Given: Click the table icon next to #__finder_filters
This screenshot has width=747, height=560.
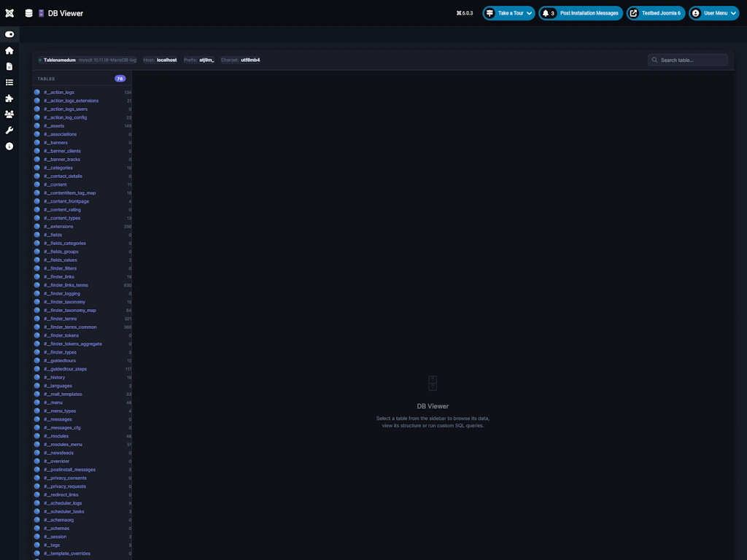Looking at the screenshot, I should pyautogui.click(x=37, y=268).
